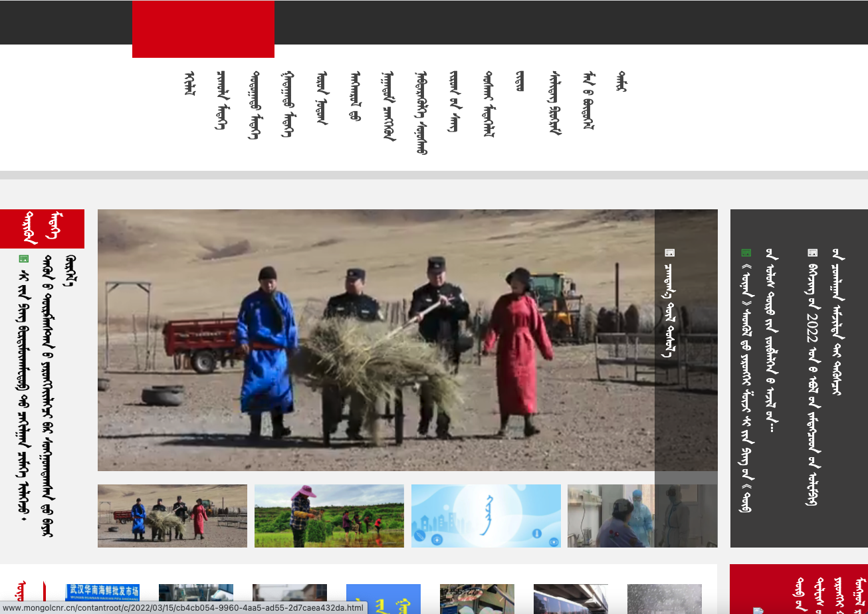Click the red logo block in header

tap(203, 29)
